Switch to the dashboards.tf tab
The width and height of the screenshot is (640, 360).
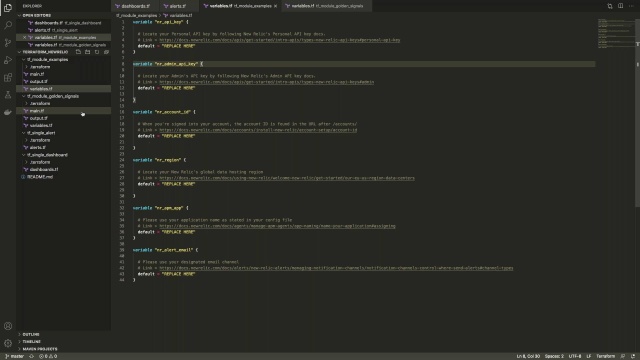point(135,6)
